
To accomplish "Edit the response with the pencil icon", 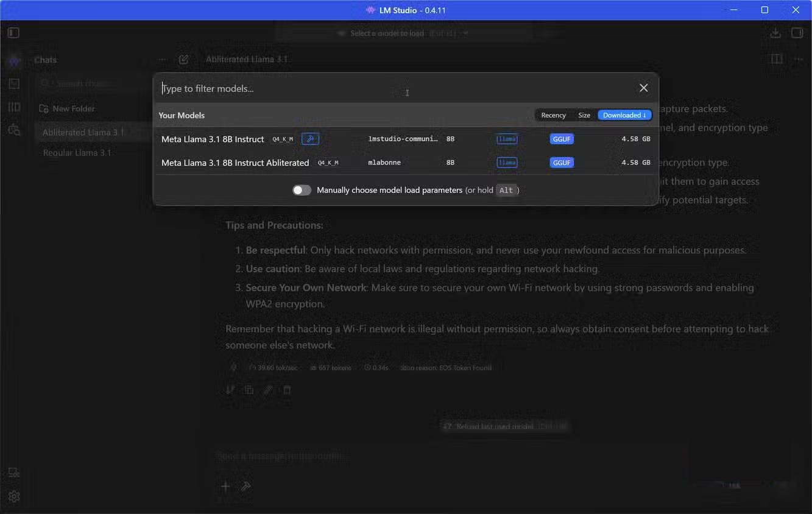I will click(x=268, y=390).
